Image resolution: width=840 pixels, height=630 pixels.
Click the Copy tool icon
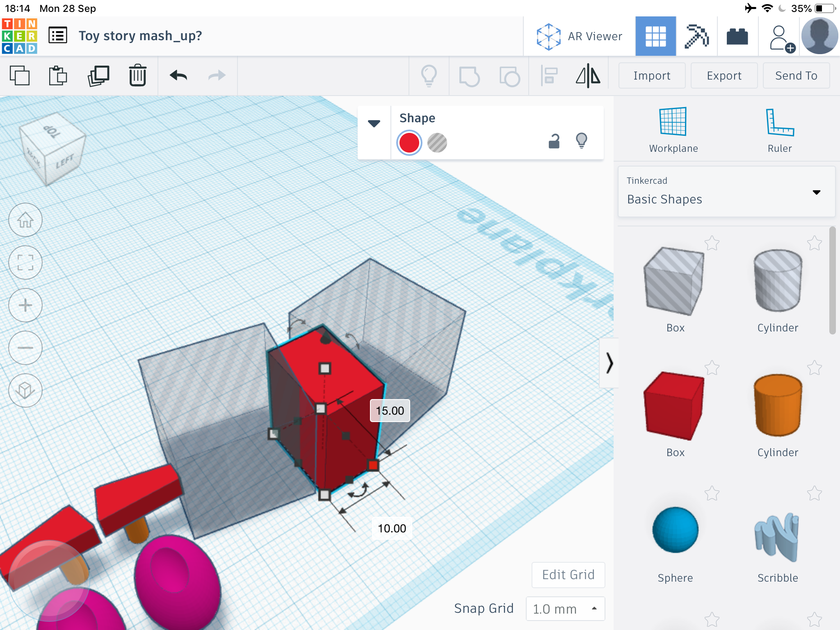[x=20, y=75]
